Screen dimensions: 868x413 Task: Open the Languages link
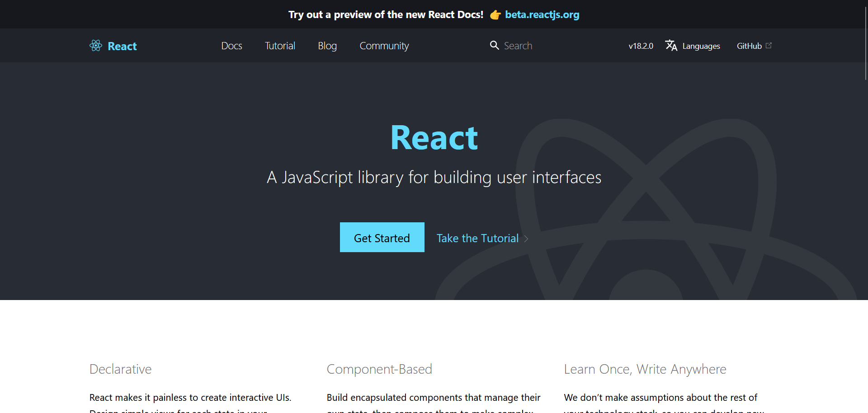pyautogui.click(x=701, y=46)
